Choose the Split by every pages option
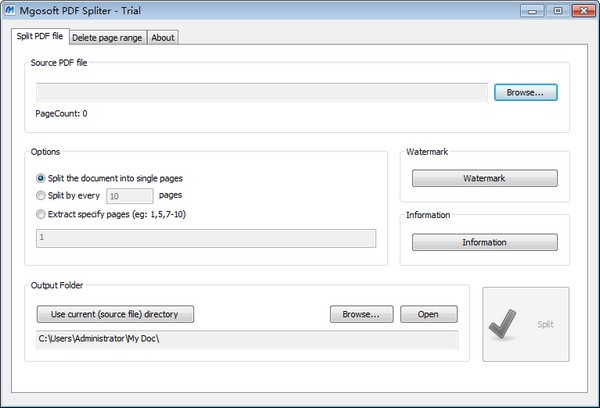The width and height of the screenshot is (600, 408). pyautogui.click(x=41, y=195)
